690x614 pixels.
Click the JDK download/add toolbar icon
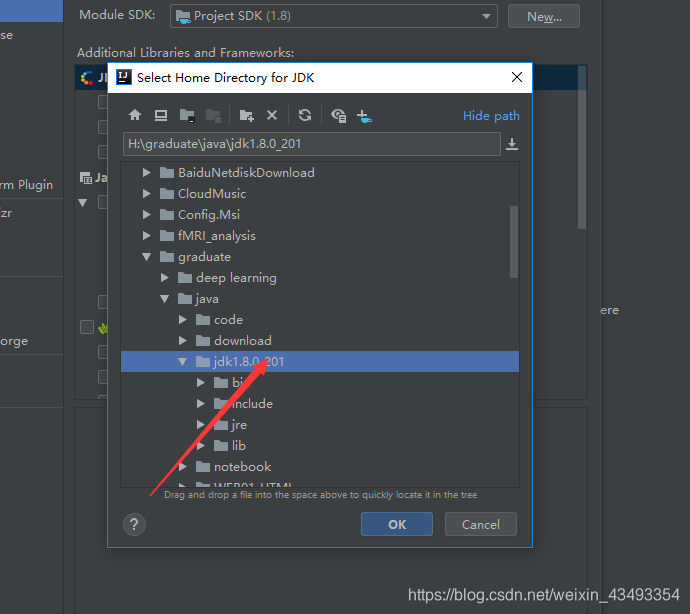364,116
